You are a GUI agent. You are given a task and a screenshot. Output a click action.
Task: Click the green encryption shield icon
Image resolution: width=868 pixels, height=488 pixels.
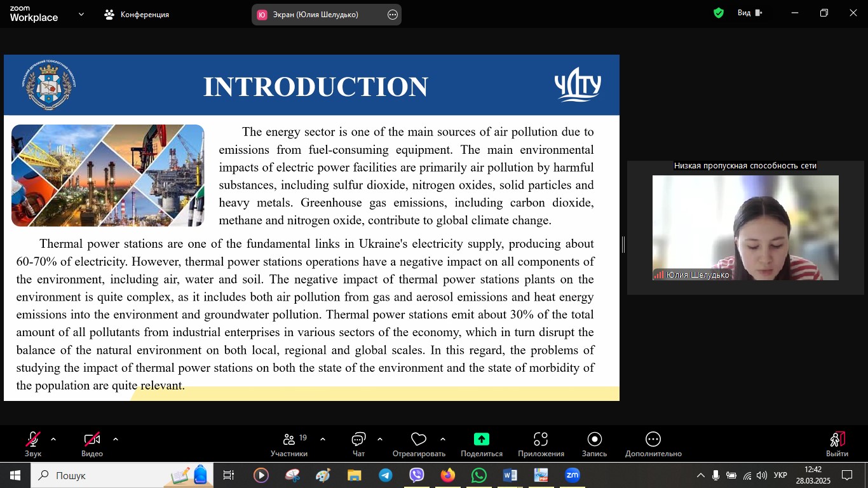[719, 13]
